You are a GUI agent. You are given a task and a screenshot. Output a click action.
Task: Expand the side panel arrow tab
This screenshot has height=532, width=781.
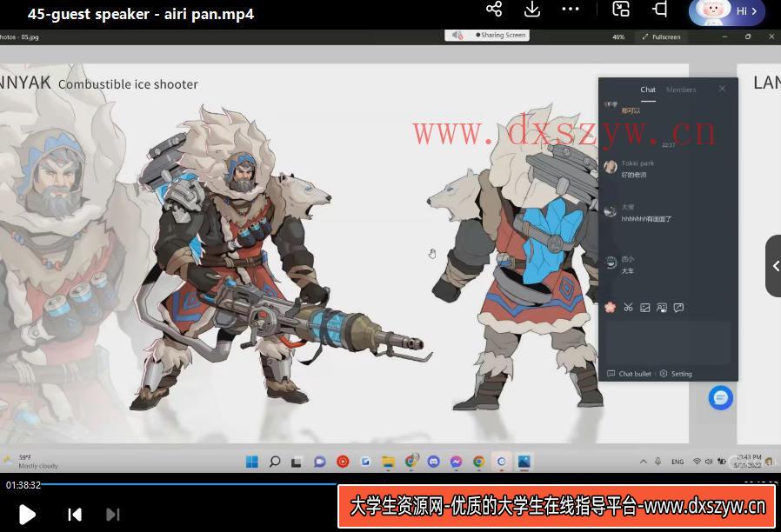point(774,266)
